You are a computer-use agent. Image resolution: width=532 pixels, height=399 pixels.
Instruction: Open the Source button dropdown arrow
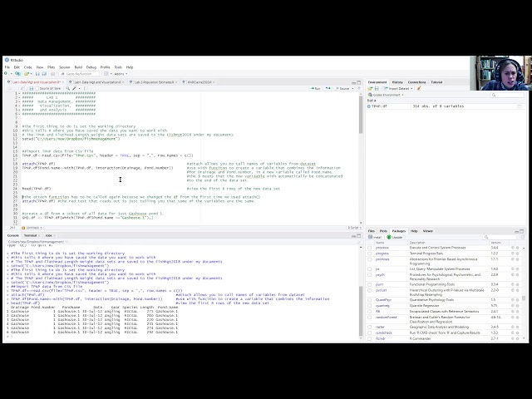click(x=352, y=89)
